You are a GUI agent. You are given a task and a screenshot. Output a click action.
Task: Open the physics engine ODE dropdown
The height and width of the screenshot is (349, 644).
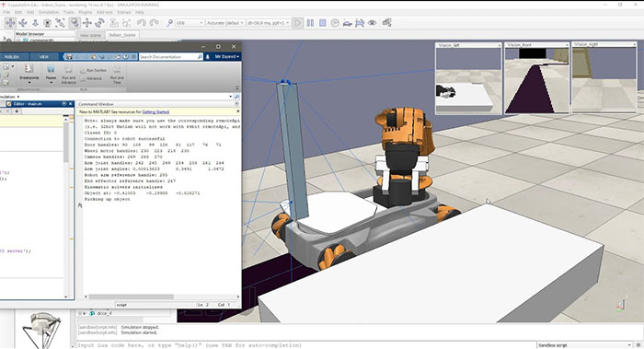pos(190,23)
